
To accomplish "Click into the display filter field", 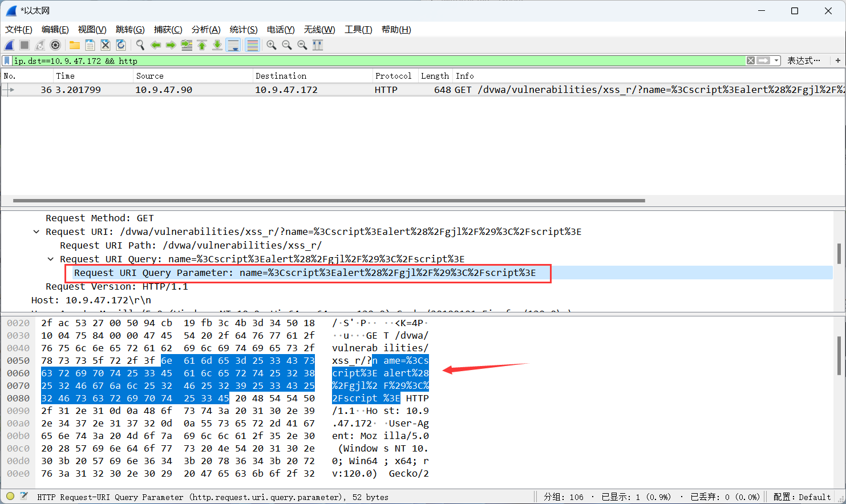I will (x=379, y=60).
